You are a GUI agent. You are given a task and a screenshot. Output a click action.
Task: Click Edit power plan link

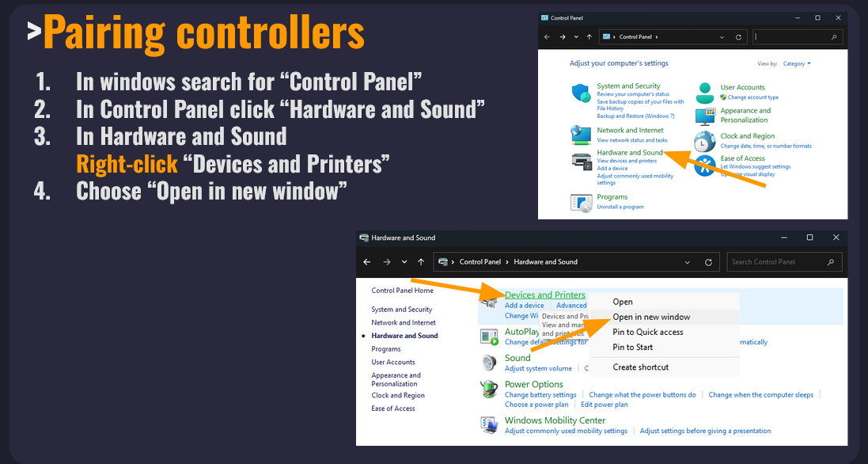[604, 404]
